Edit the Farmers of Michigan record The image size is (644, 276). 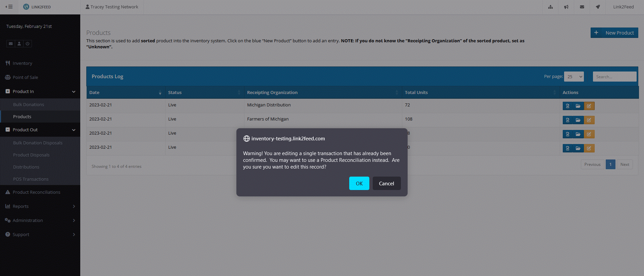pos(589,120)
